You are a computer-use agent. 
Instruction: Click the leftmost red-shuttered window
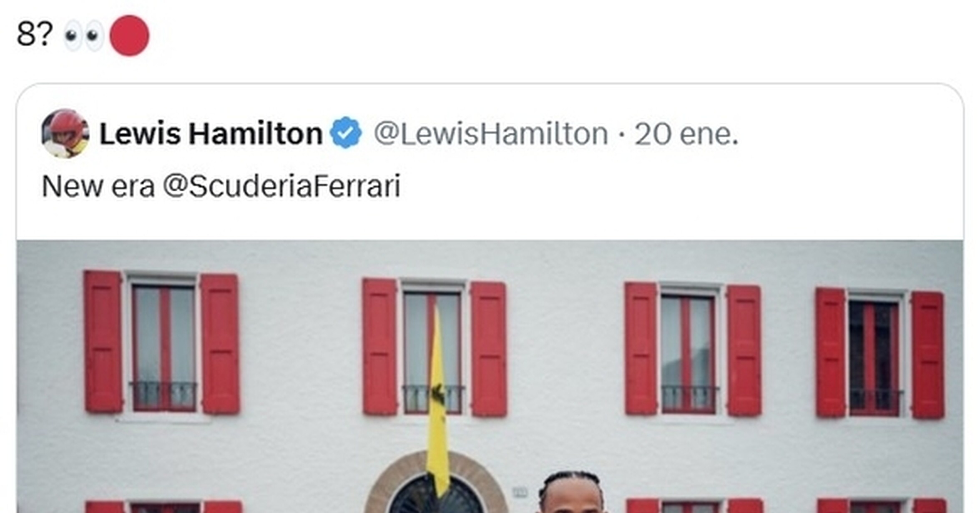(x=162, y=342)
